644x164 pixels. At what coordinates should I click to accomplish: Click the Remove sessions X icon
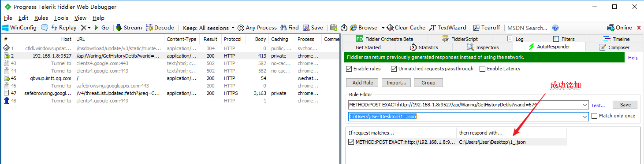pos(83,27)
